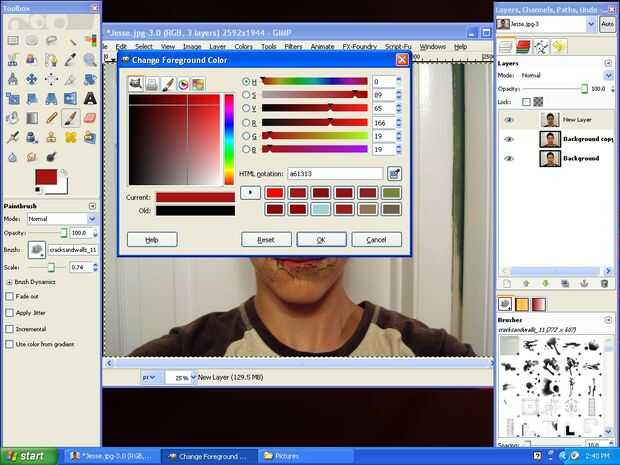
Task: Select the S saturation radio button
Action: [246, 95]
